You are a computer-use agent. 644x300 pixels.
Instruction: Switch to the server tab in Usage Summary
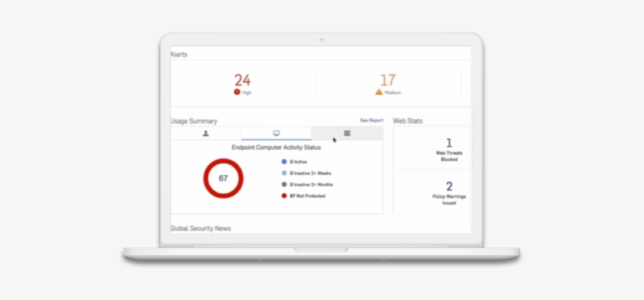point(347,134)
